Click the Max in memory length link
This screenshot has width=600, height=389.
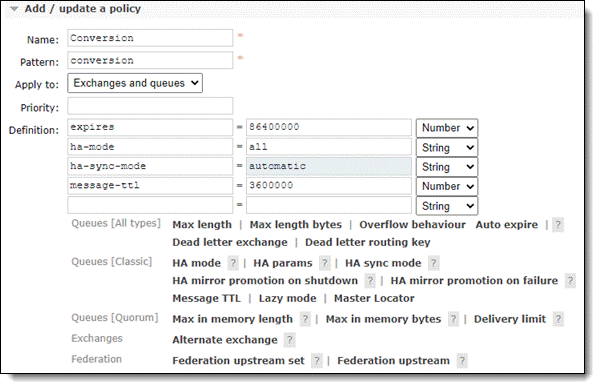coord(232,319)
